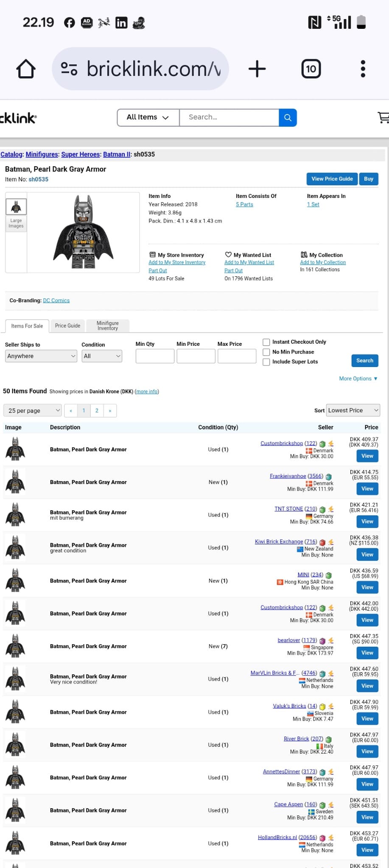This screenshot has width=389, height=868.
Task: Open the browser three-dot menu
Action: click(363, 69)
